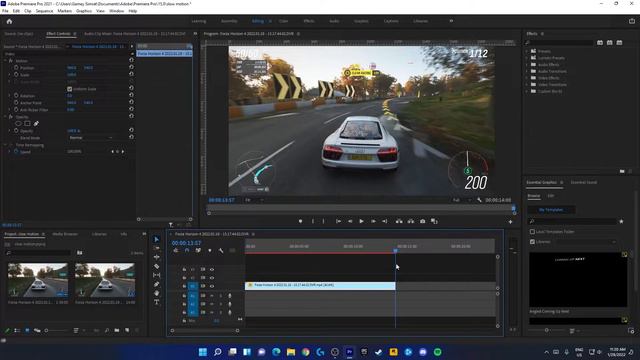640x360 pixels.
Task: Toggle Snap in timeline header
Action: (x=187, y=250)
